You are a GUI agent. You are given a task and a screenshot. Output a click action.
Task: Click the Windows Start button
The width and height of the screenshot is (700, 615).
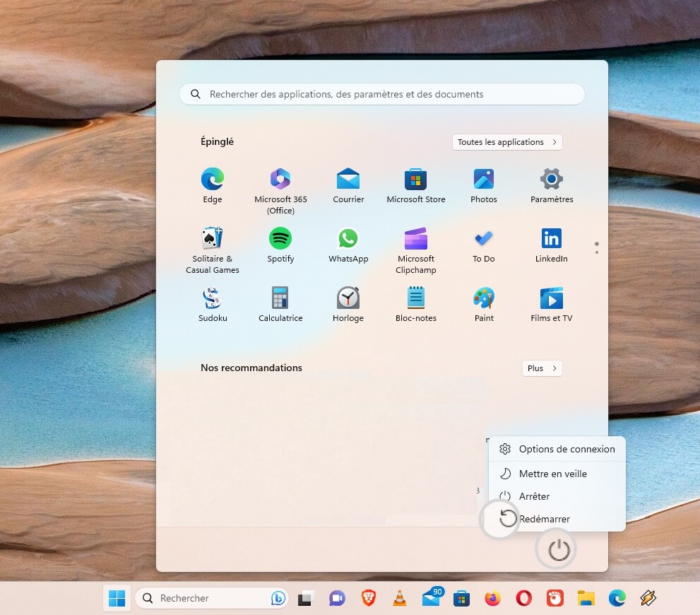click(x=117, y=598)
